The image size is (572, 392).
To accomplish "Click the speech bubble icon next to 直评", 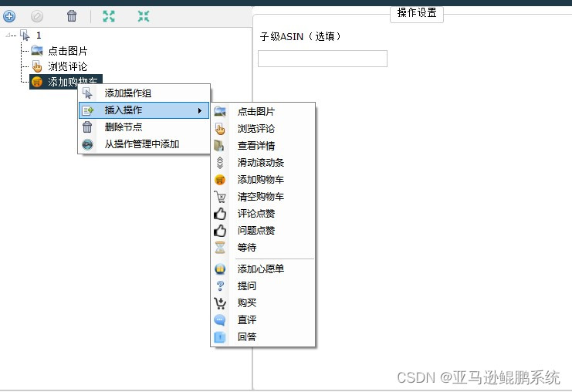I will coord(220,320).
